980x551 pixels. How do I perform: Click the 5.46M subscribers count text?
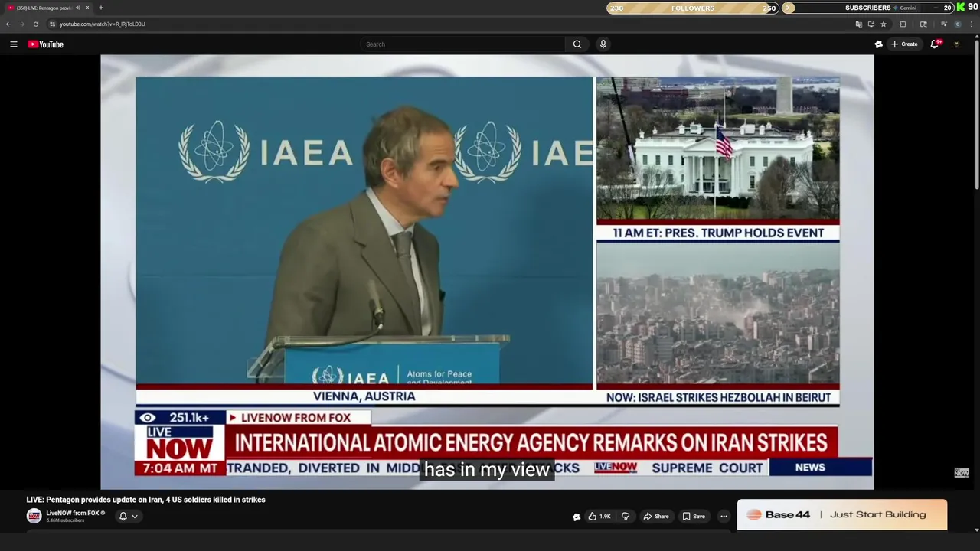[x=65, y=520]
